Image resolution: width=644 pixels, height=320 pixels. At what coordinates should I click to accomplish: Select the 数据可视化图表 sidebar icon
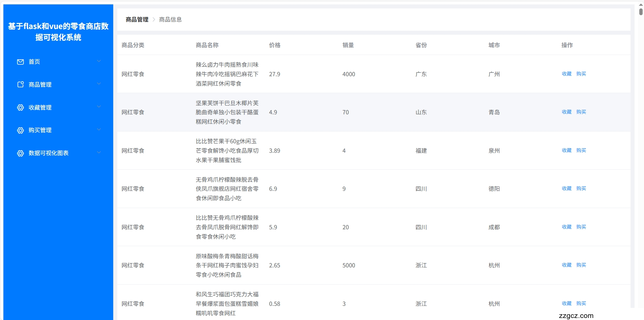point(20,153)
